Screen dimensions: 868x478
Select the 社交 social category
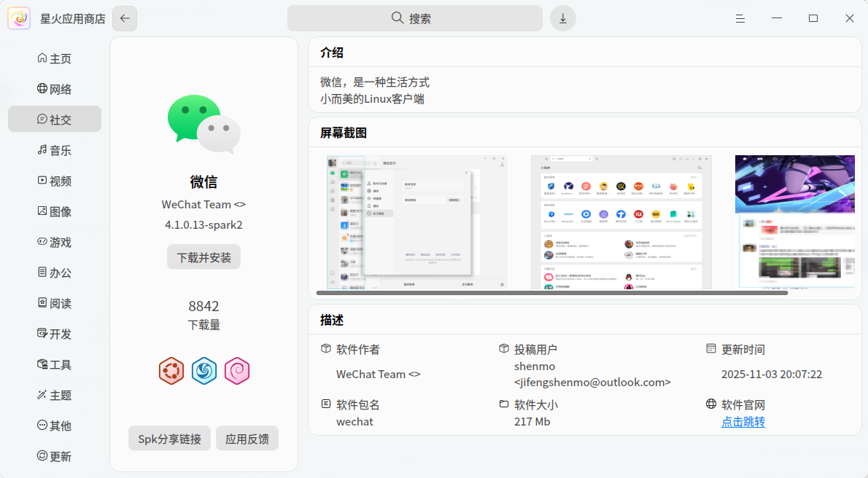tap(54, 119)
